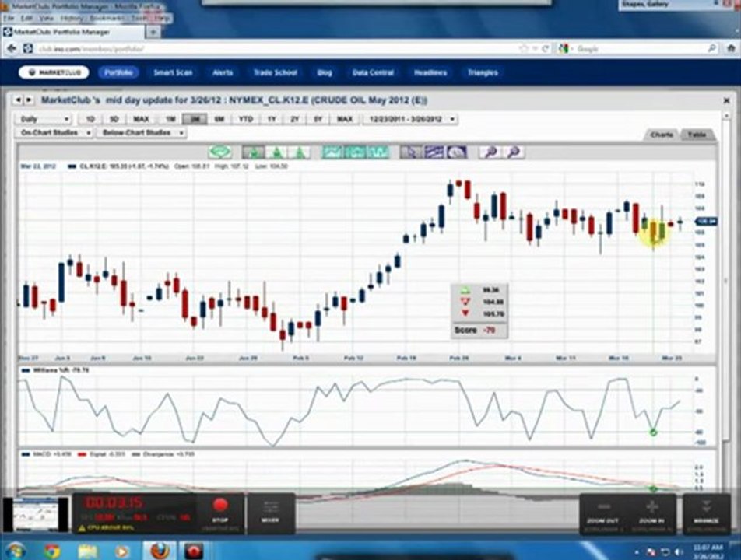The height and width of the screenshot is (560, 741).
Task: Toggle the middle green Trade Triangle icon
Action: tap(276, 152)
